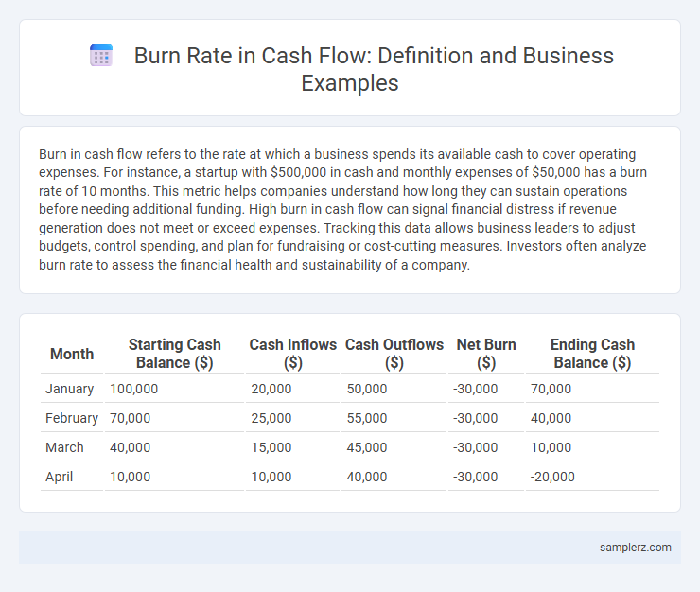Click April cash inflows 10,000
The width and height of the screenshot is (700, 592).
coord(271,477)
